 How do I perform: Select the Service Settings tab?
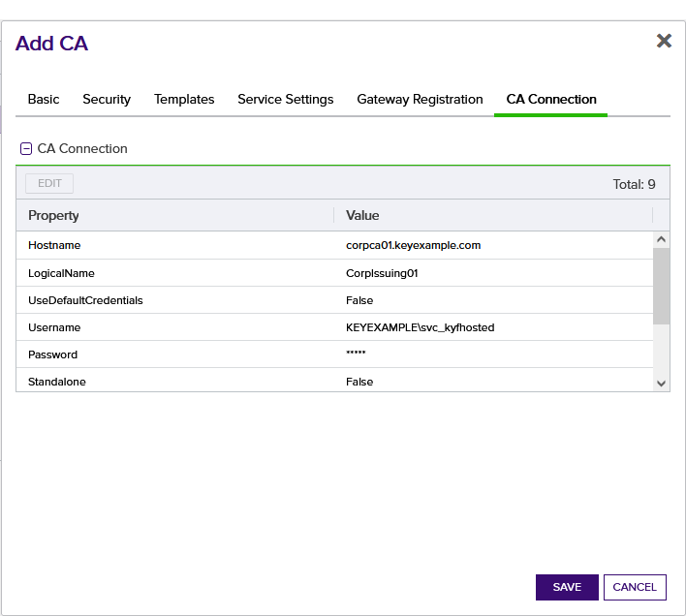pyautogui.click(x=285, y=99)
